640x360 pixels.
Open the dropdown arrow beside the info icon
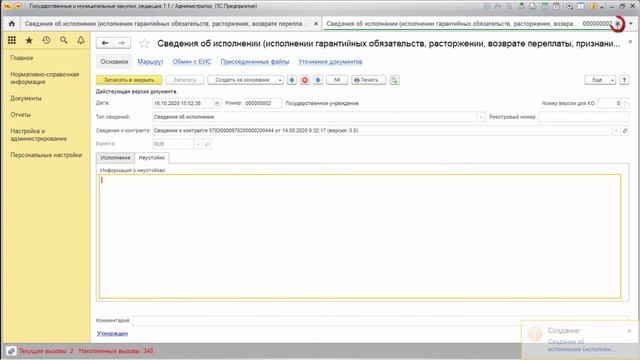(602, 7)
